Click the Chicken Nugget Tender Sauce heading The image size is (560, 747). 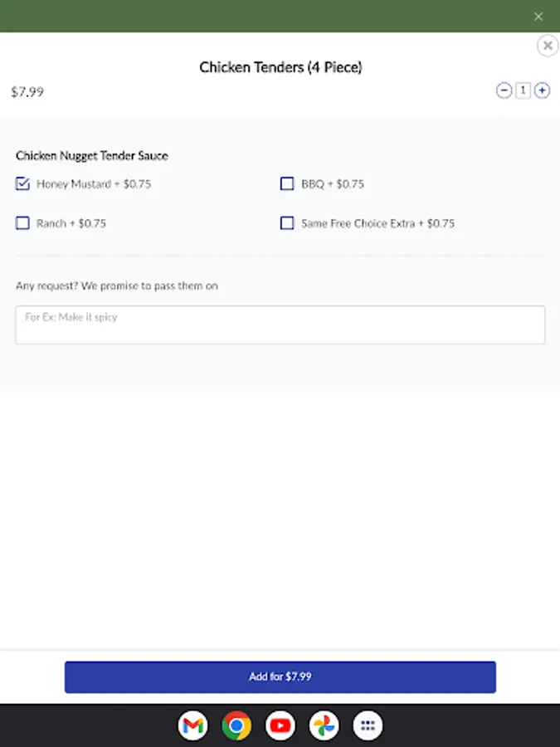[91, 156]
